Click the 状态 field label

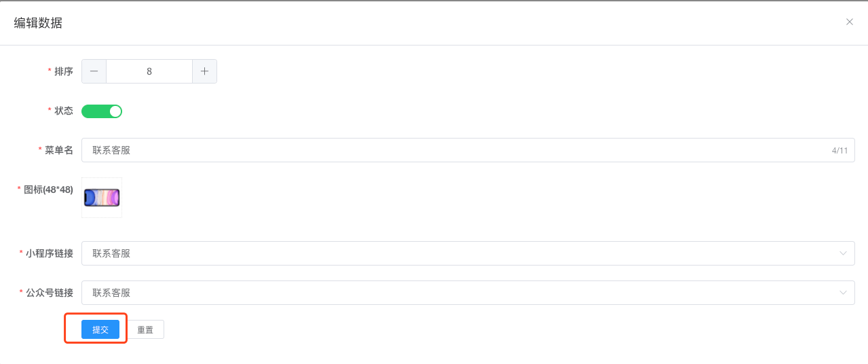[x=64, y=111]
